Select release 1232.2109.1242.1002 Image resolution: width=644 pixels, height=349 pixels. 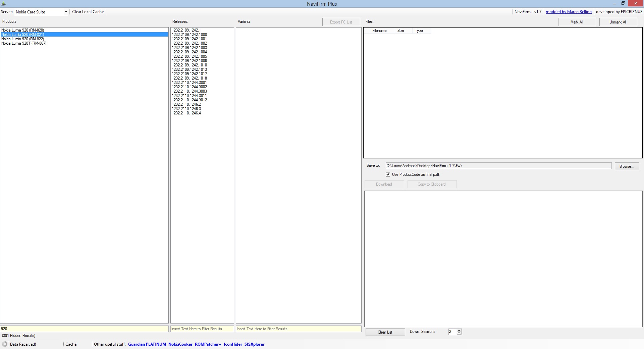click(202, 43)
